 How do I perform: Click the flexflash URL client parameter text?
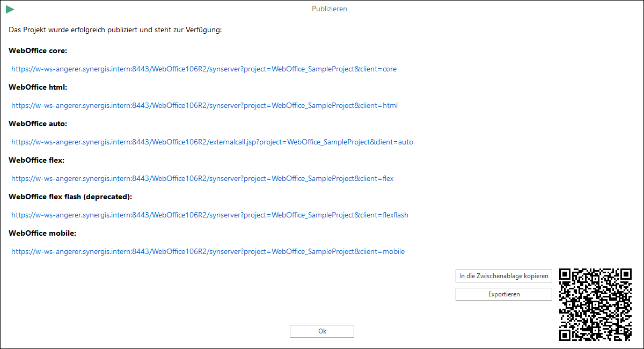[396, 215]
